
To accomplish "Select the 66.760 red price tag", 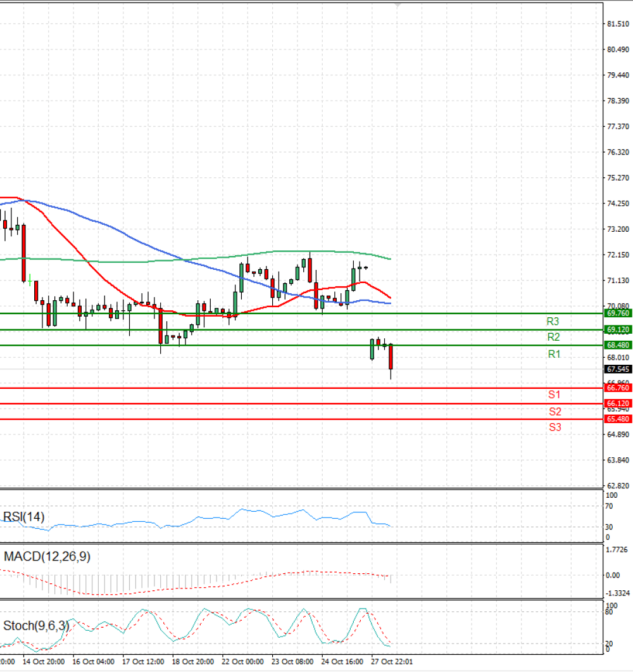I will tap(618, 388).
